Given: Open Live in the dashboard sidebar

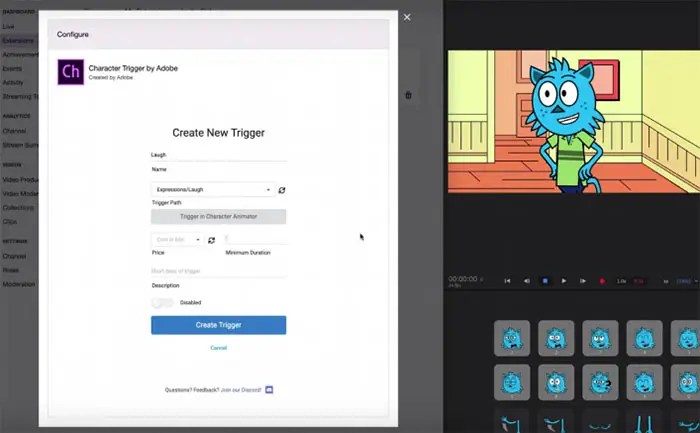Looking at the screenshot, I should click(8, 26).
